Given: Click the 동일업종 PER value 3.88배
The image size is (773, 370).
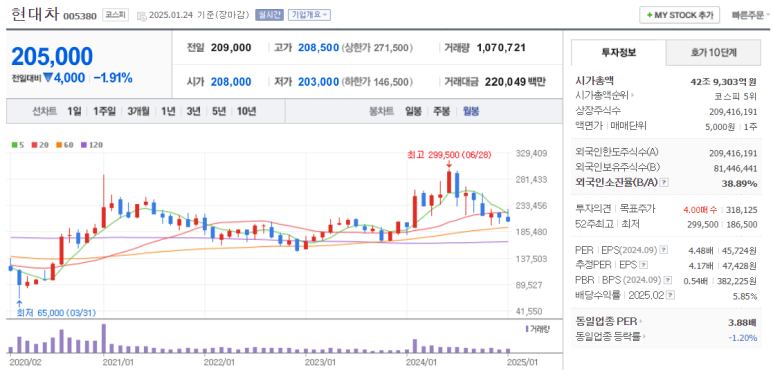Looking at the screenshot, I should point(742,323).
